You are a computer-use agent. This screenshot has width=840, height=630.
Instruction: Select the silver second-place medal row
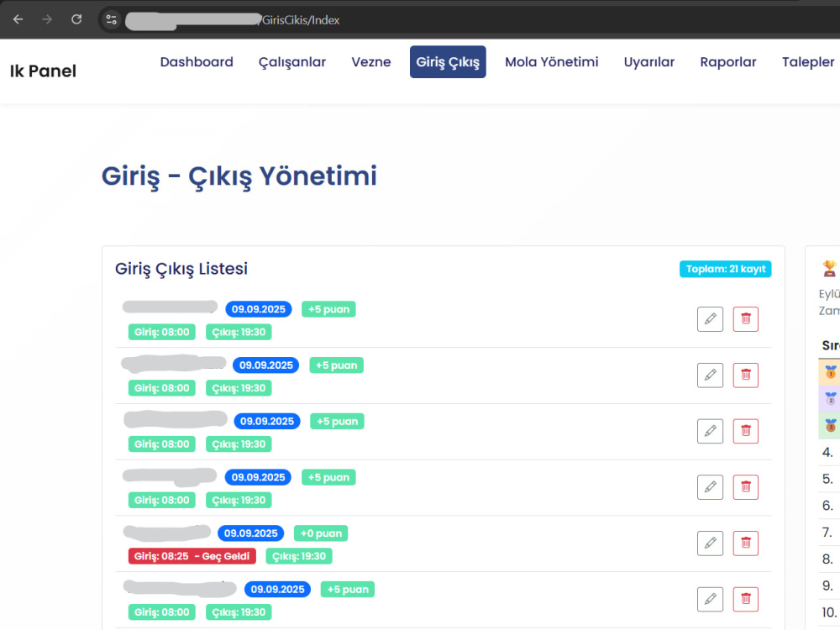coord(829,398)
